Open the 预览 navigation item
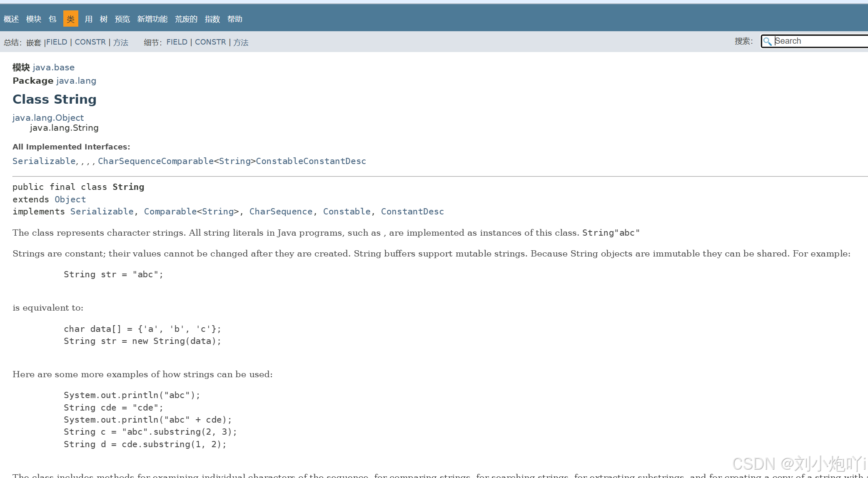Image resolution: width=868 pixels, height=478 pixels. pyautogui.click(x=122, y=19)
